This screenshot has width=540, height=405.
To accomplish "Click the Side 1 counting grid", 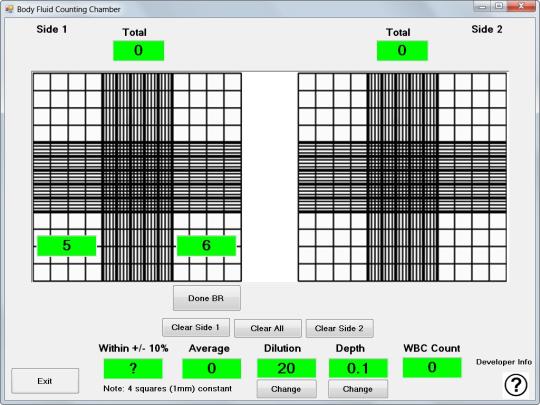I will tap(137, 177).
